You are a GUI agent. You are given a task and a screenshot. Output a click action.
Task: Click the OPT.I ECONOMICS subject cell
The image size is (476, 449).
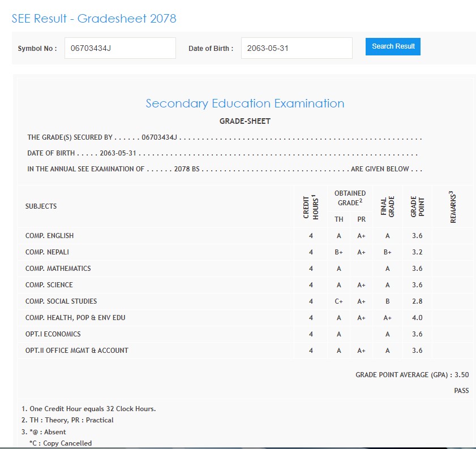[53, 334]
